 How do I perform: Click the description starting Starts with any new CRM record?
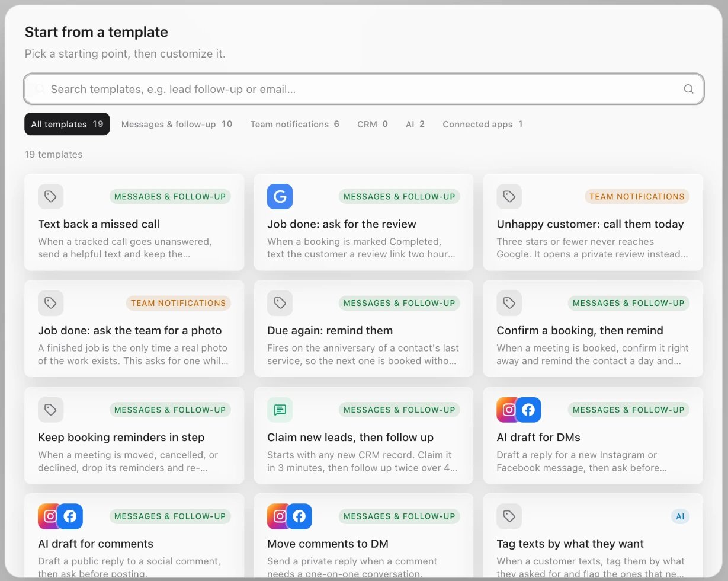pos(363,461)
